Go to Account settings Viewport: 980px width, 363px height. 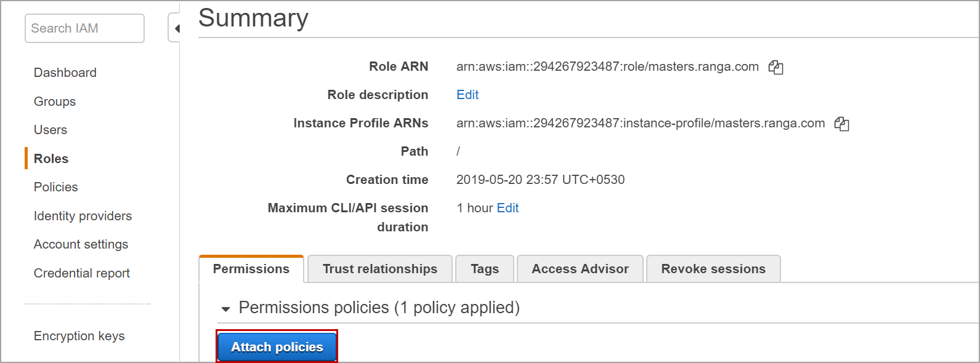click(x=81, y=244)
